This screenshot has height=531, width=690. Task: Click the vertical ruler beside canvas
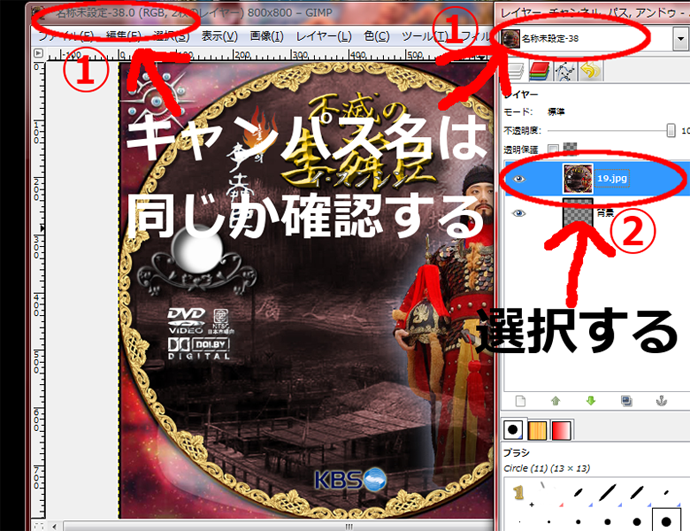pos(39,289)
